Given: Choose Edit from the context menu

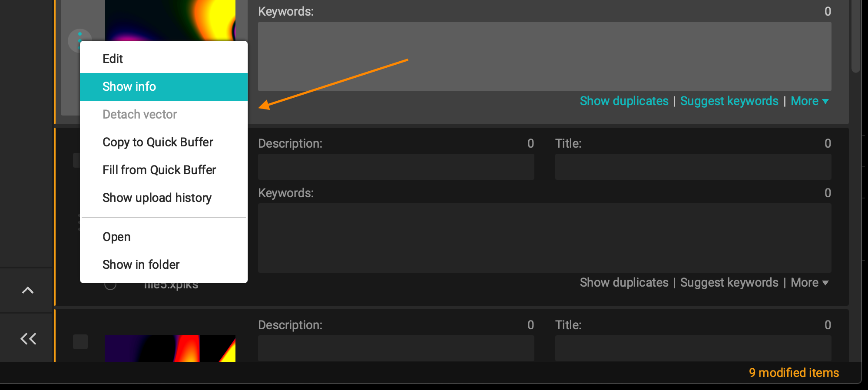Looking at the screenshot, I should pyautogui.click(x=113, y=59).
